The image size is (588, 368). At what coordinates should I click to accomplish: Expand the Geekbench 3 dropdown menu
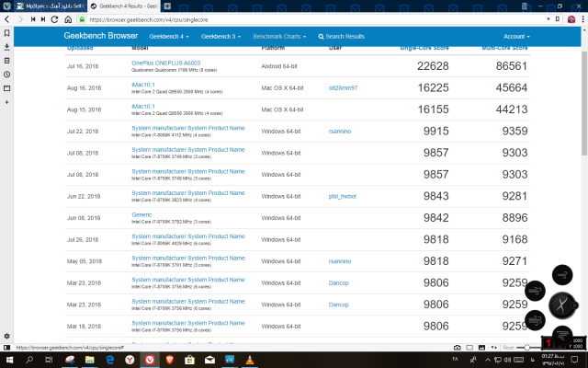click(221, 37)
